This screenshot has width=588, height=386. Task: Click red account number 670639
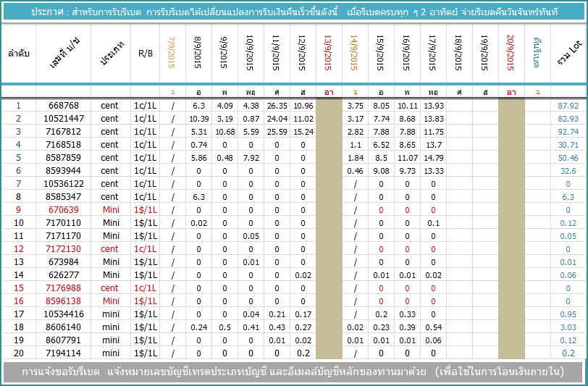click(x=64, y=210)
